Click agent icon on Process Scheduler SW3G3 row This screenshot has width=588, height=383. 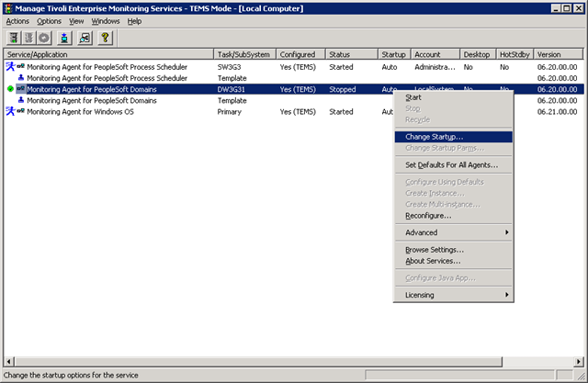tap(20, 66)
